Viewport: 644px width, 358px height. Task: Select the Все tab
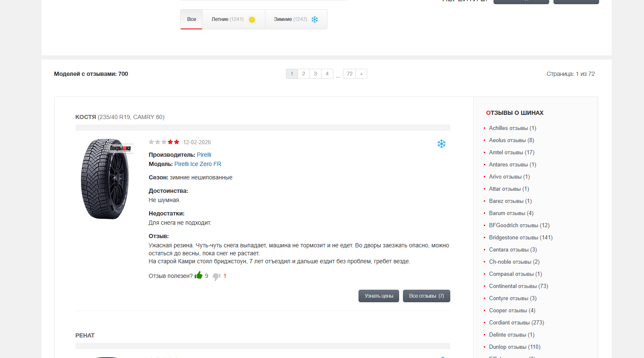pyautogui.click(x=192, y=19)
